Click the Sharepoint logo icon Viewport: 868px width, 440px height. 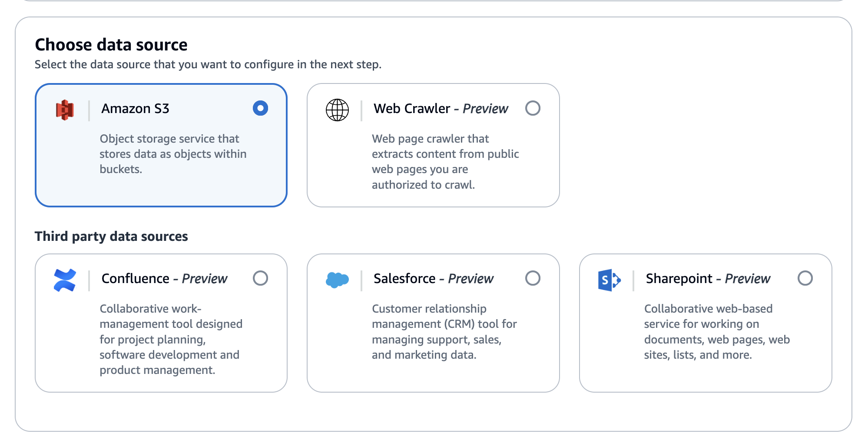tap(610, 280)
